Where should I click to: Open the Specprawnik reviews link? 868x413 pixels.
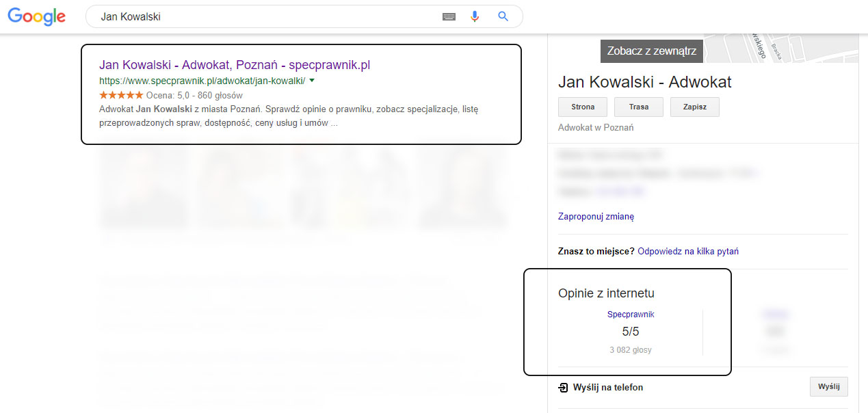coord(631,315)
